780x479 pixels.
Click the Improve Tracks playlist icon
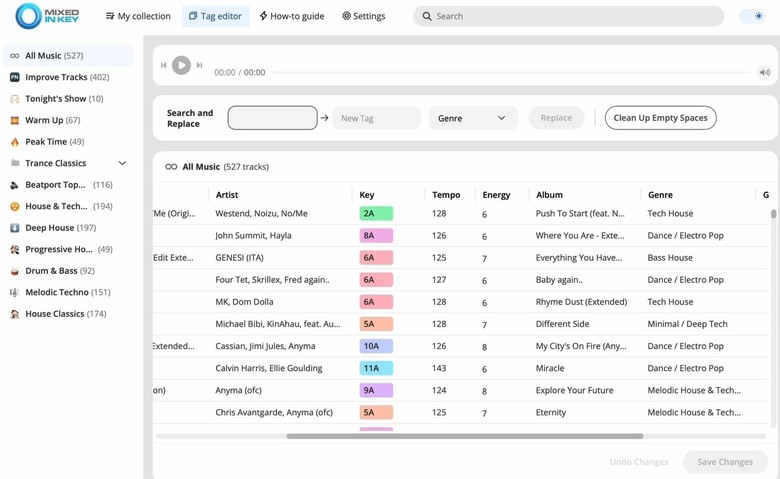coord(15,77)
